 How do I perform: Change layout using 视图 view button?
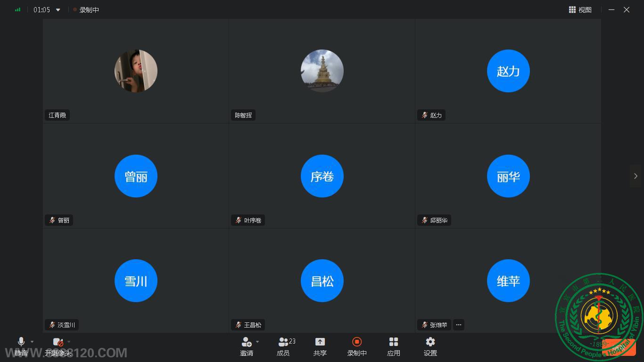[x=580, y=9]
